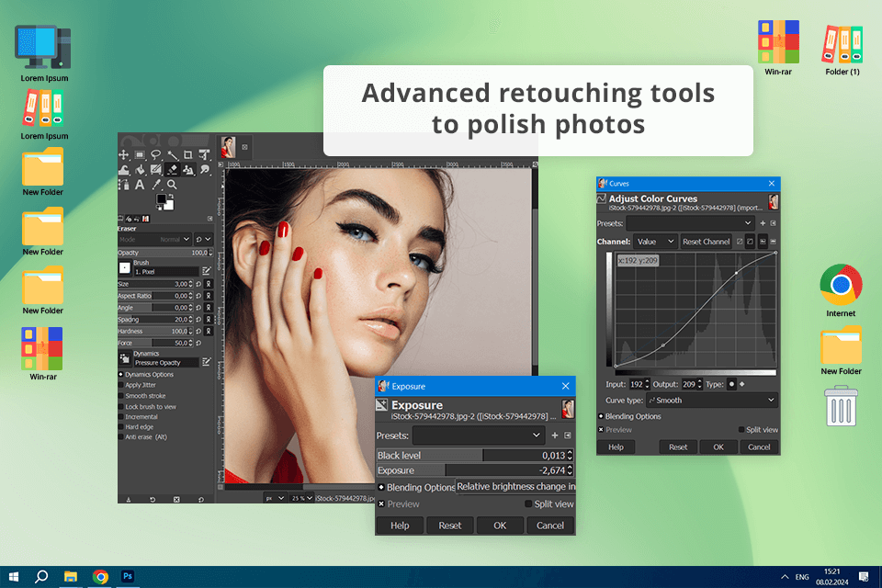Screen dimensions: 882x588
Task: Select the Fuzzy Select wand tool
Action: (x=173, y=154)
